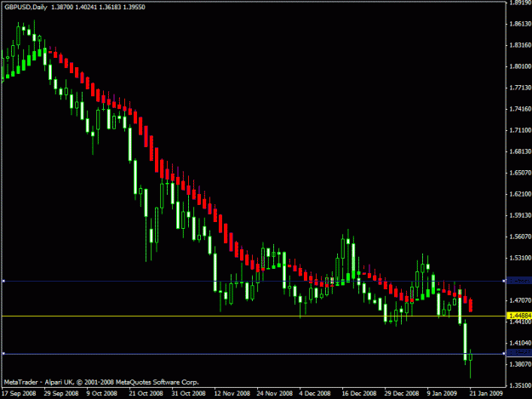Screen dimensions: 532x399
Task: Click the 1.74160 price axis label
Action: coord(520,109)
